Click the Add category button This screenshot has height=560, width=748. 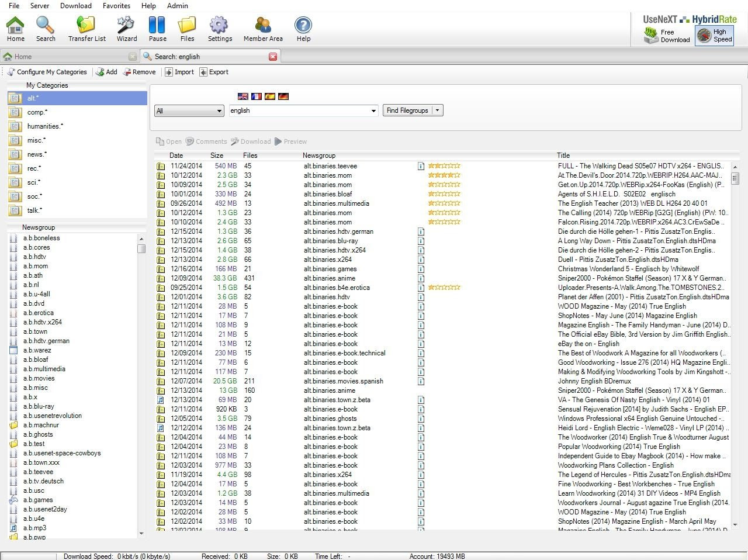coord(106,72)
